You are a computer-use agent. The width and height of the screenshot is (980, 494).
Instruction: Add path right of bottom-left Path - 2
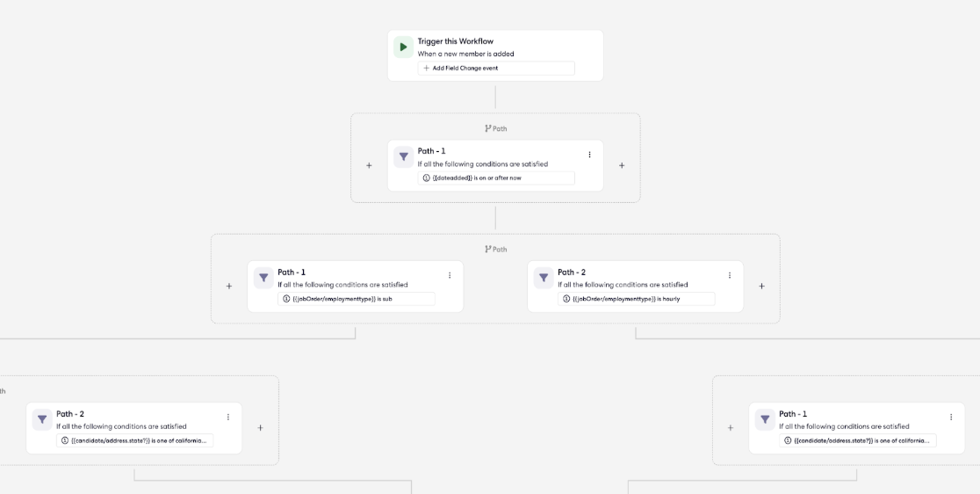260,428
